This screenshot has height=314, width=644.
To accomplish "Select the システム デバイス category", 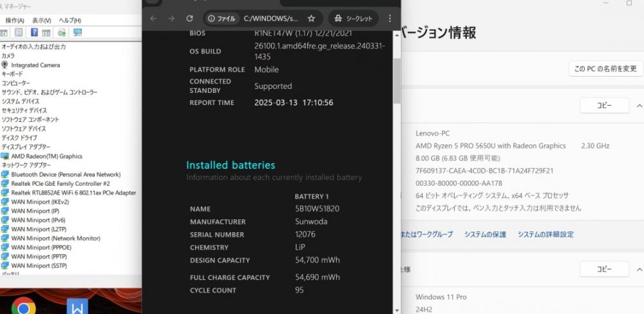I will (21, 101).
